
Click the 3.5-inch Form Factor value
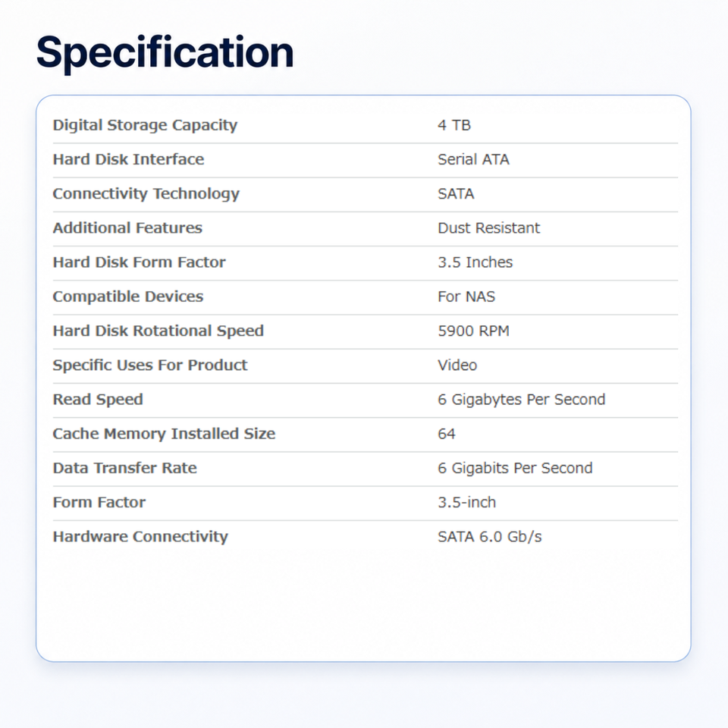[466, 502]
